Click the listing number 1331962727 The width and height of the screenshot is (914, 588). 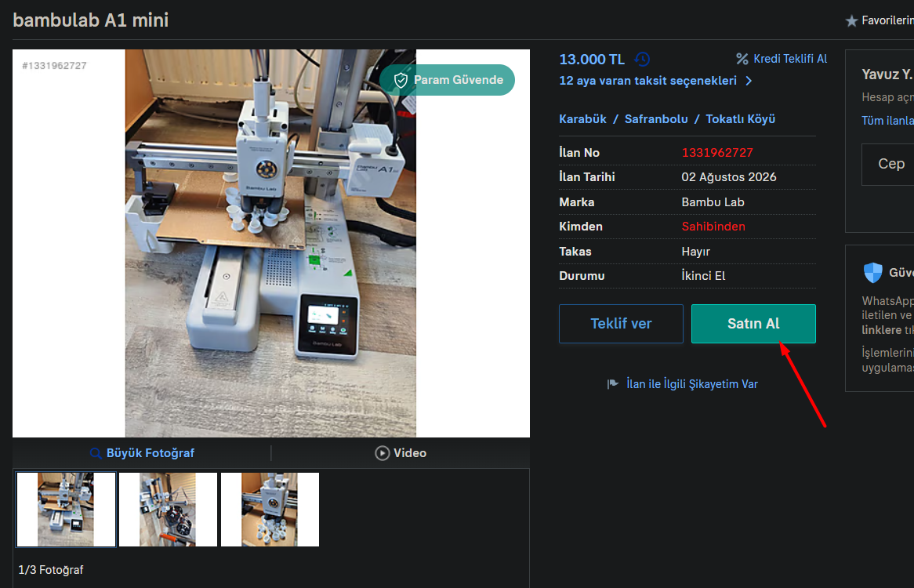coord(717,153)
